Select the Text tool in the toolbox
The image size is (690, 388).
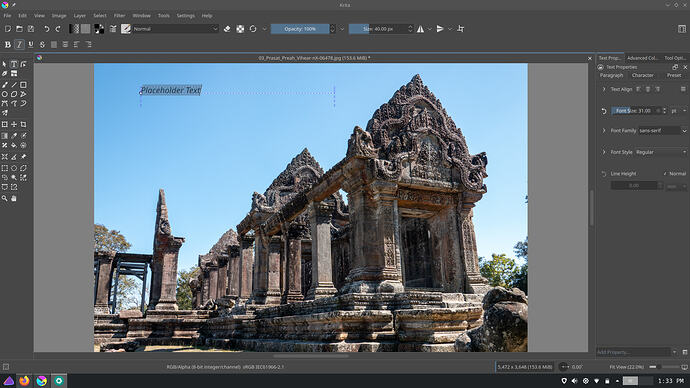pyautogui.click(x=14, y=64)
